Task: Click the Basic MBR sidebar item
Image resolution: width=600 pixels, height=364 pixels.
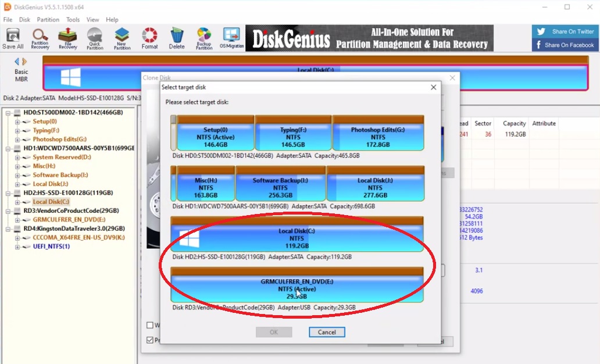Action: [x=21, y=71]
